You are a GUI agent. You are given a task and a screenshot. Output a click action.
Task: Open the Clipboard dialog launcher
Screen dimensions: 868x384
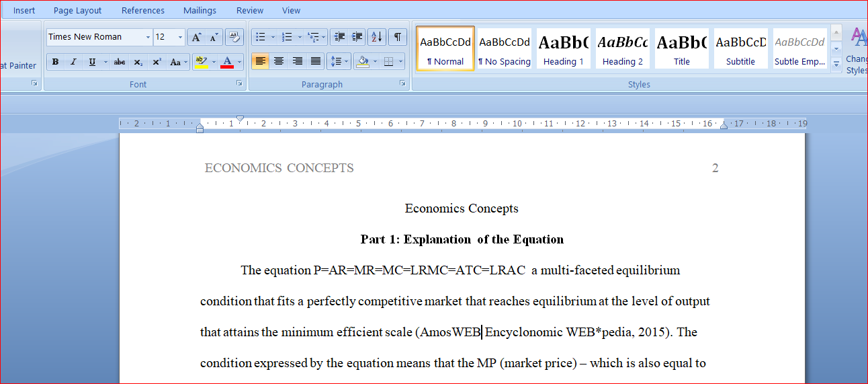click(x=35, y=83)
